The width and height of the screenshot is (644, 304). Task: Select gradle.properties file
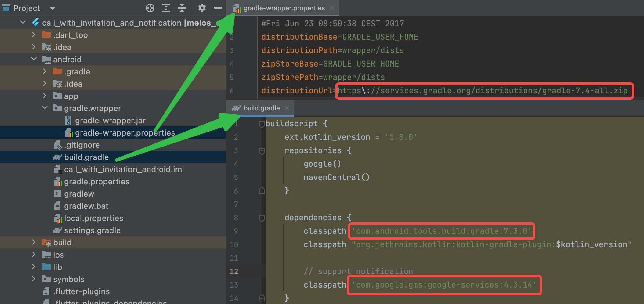(97, 182)
